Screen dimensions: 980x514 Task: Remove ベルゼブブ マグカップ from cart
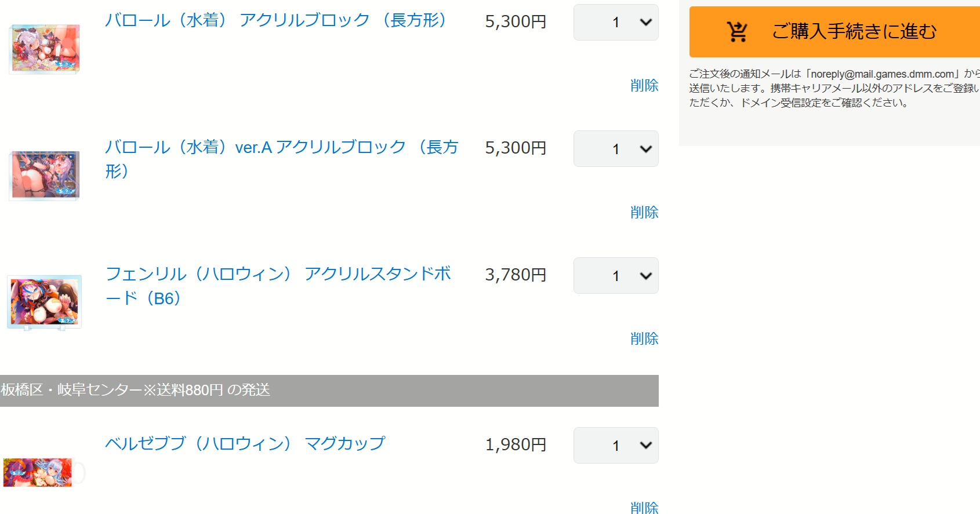pyautogui.click(x=644, y=508)
